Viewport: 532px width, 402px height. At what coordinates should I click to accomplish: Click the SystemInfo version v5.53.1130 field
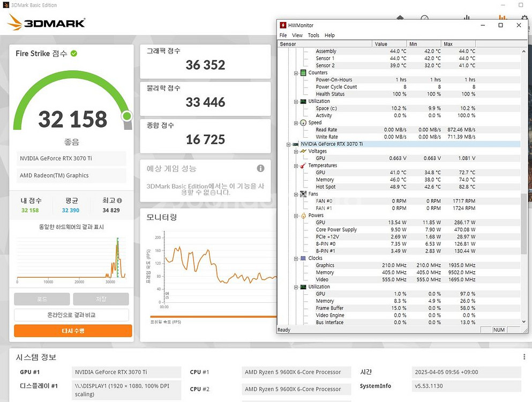click(466, 386)
